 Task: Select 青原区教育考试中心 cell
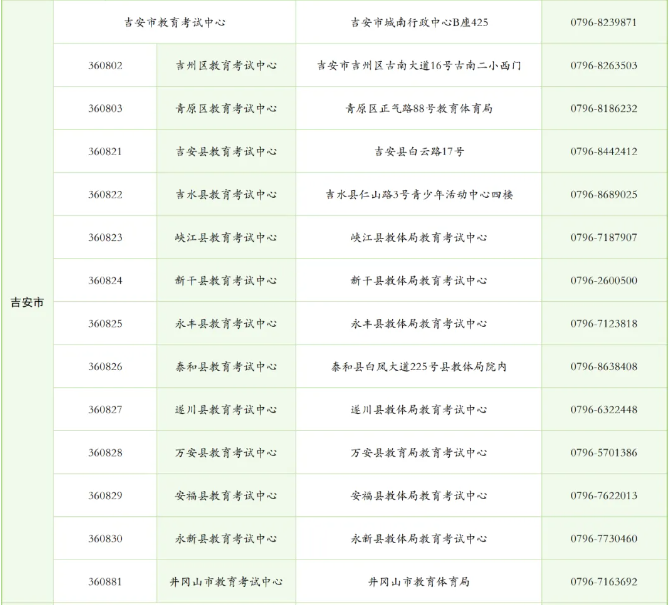tap(226, 109)
